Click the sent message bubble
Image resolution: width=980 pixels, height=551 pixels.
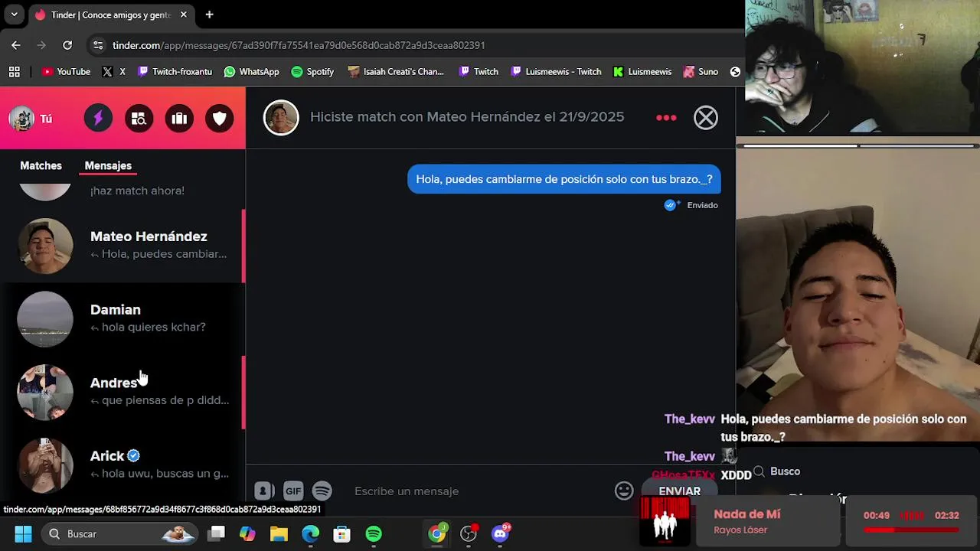point(564,179)
